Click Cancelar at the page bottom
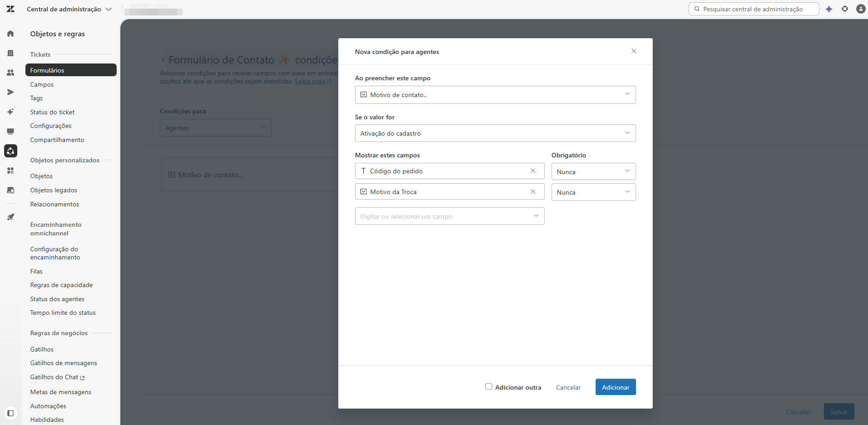Screen dimensions: 868x425 pos(799,412)
